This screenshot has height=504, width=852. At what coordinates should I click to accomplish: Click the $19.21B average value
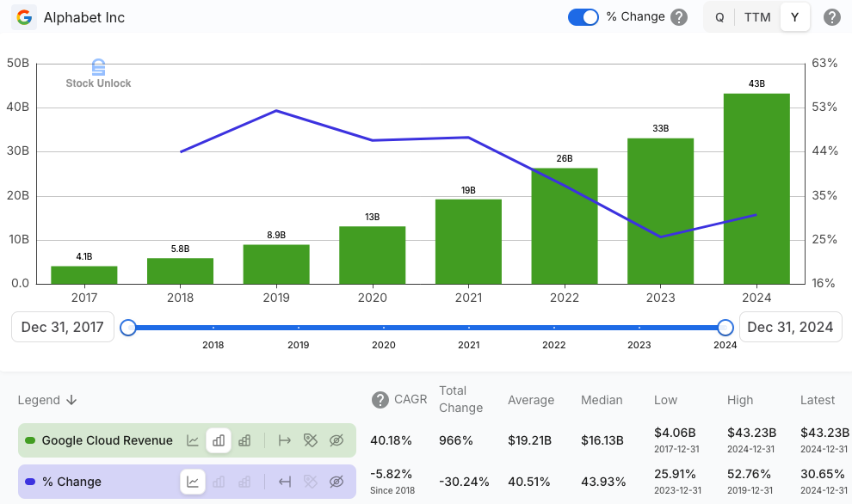click(x=529, y=440)
